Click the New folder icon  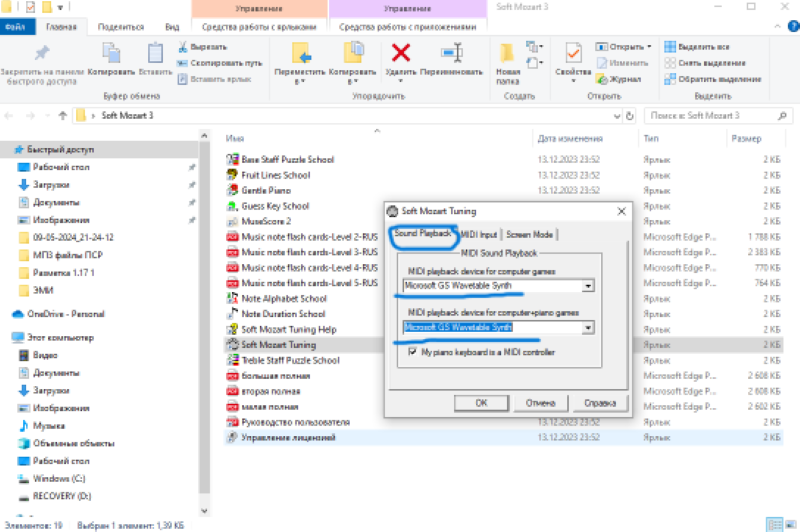pyautogui.click(x=507, y=53)
